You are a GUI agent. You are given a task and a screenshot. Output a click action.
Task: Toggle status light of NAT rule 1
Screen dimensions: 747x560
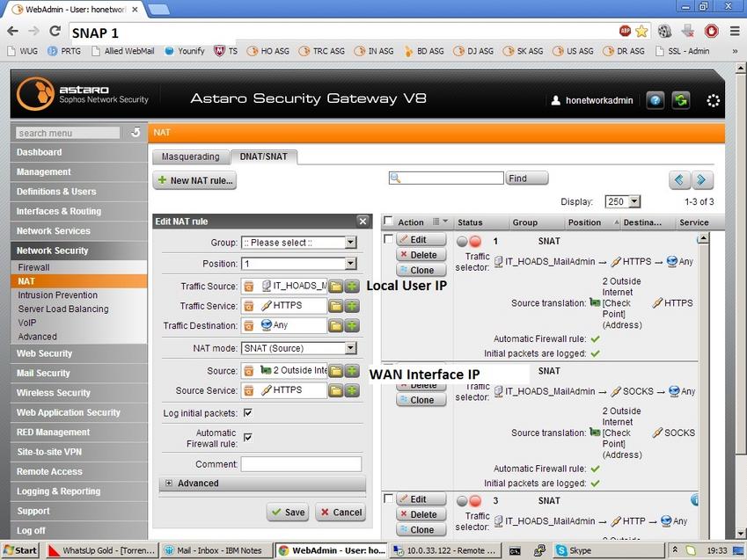click(x=469, y=241)
